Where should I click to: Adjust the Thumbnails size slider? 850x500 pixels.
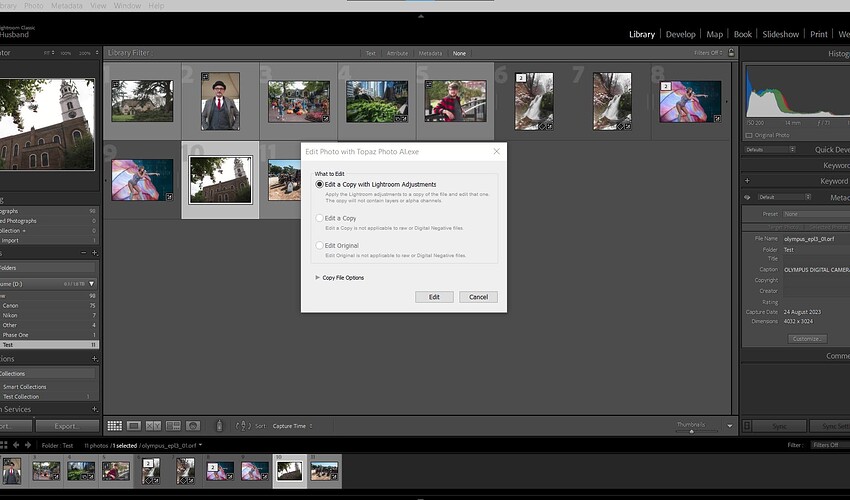691,430
